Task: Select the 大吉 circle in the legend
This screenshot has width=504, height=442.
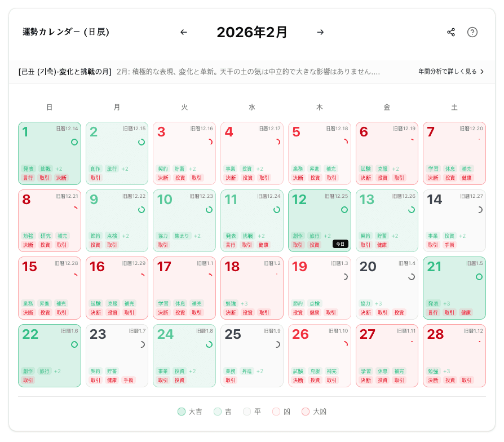Action: [180, 412]
